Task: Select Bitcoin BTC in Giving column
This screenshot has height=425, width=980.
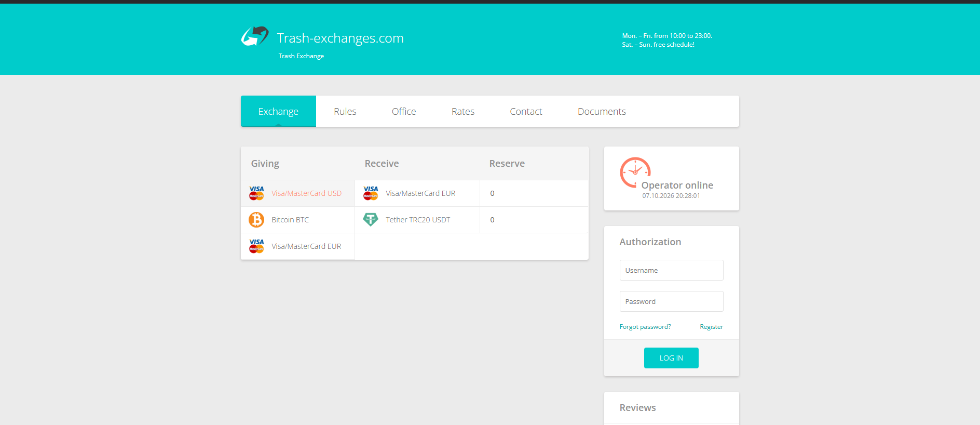Action: [298, 220]
